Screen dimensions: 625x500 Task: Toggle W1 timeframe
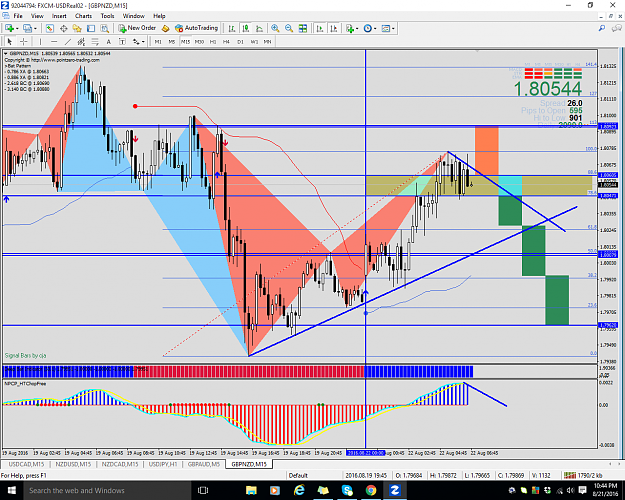pyautogui.click(x=254, y=41)
